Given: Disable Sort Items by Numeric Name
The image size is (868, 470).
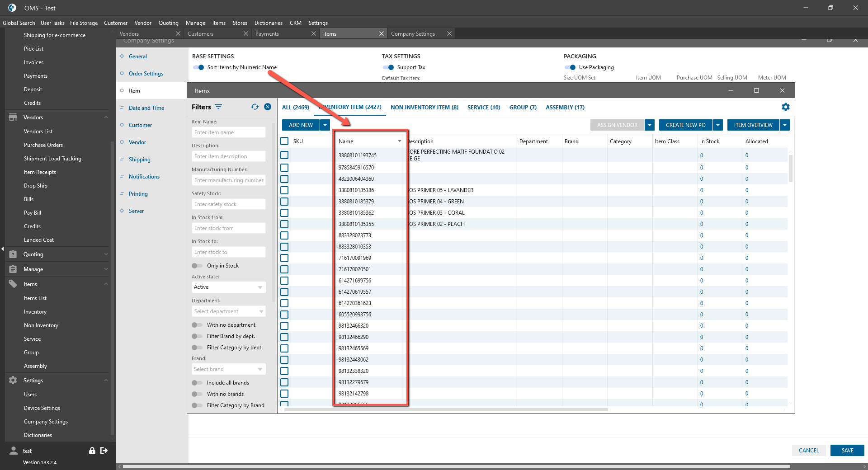Looking at the screenshot, I should (x=198, y=67).
